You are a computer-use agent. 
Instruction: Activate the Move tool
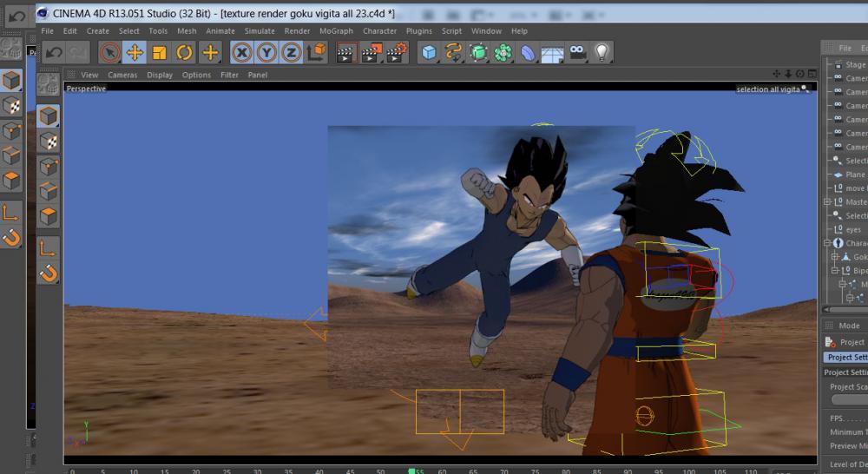click(x=135, y=53)
